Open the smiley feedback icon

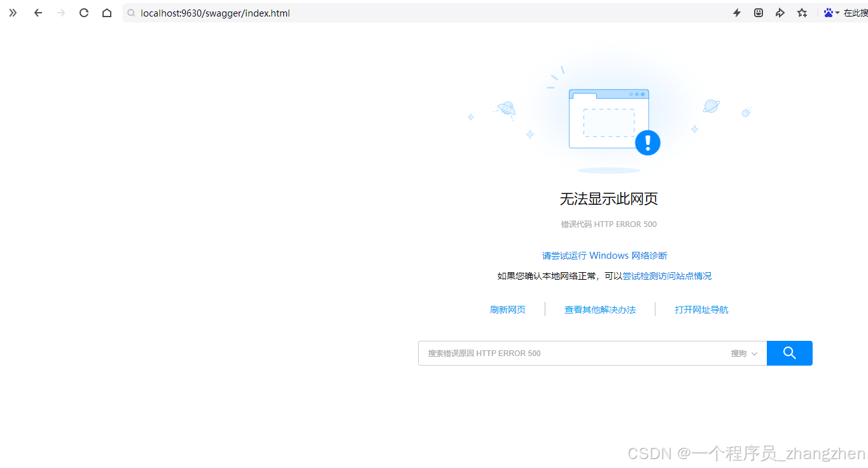click(758, 12)
